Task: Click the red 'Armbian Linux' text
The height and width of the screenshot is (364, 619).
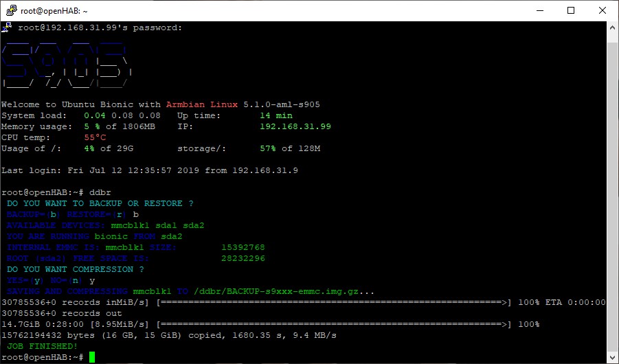Action: pyautogui.click(x=202, y=104)
